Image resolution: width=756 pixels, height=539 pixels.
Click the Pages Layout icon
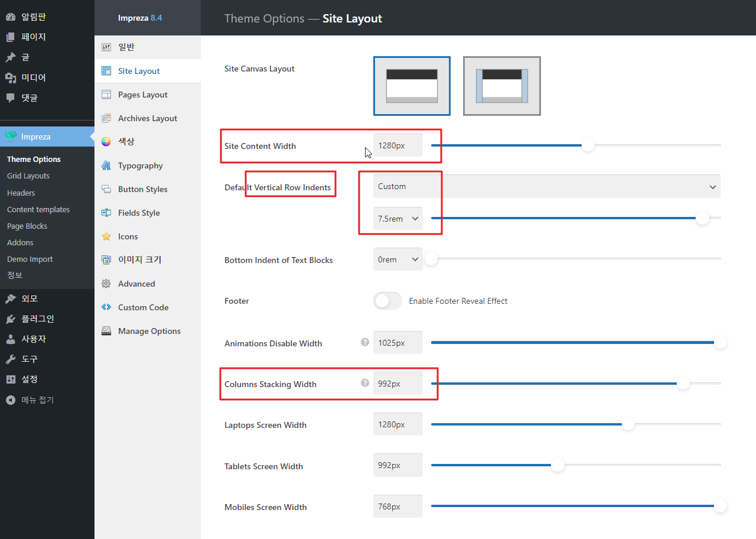click(106, 95)
